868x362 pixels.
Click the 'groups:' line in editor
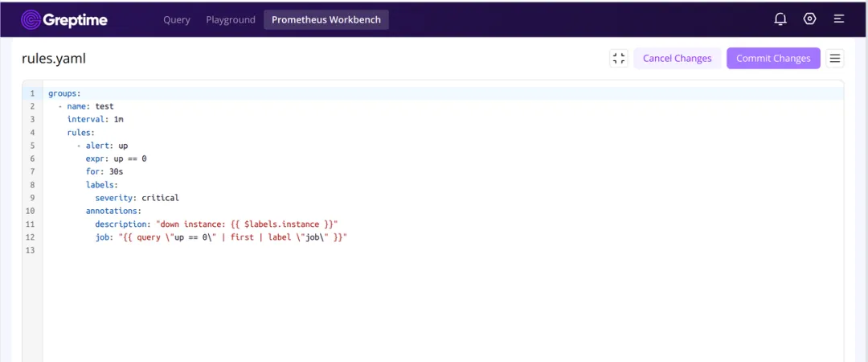point(65,93)
